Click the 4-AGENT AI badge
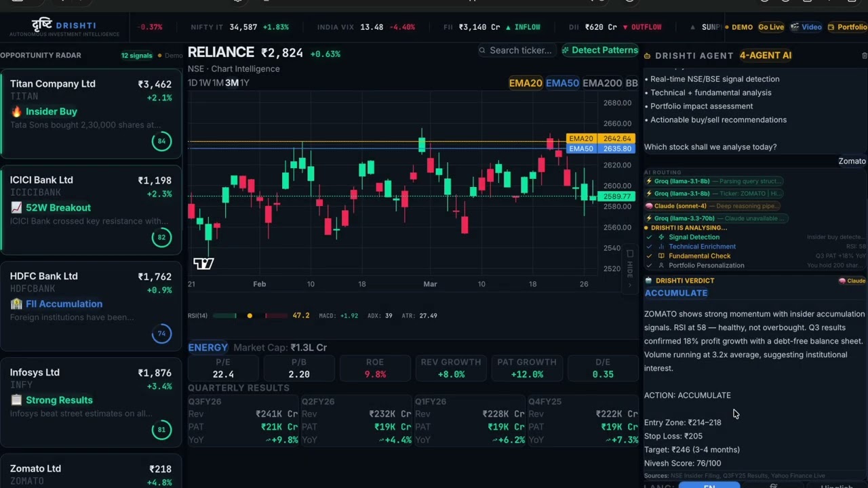 pyautogui.click(x=766, y=56)
